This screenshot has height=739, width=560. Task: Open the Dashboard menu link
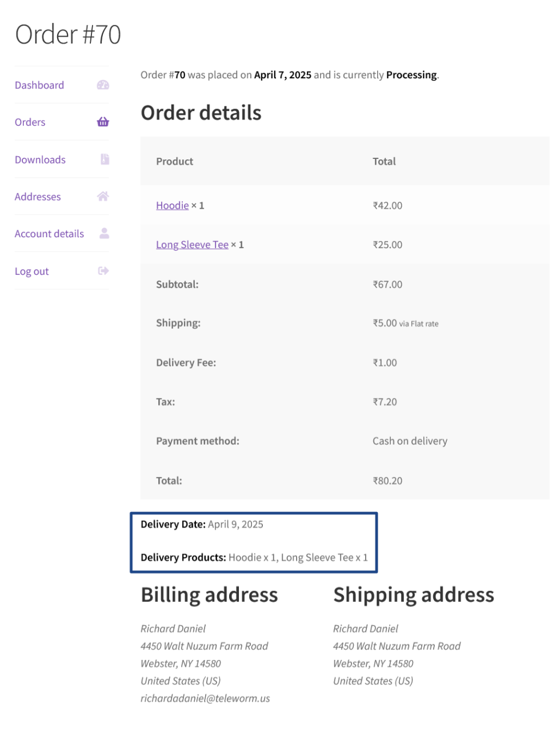pos(39,85)
